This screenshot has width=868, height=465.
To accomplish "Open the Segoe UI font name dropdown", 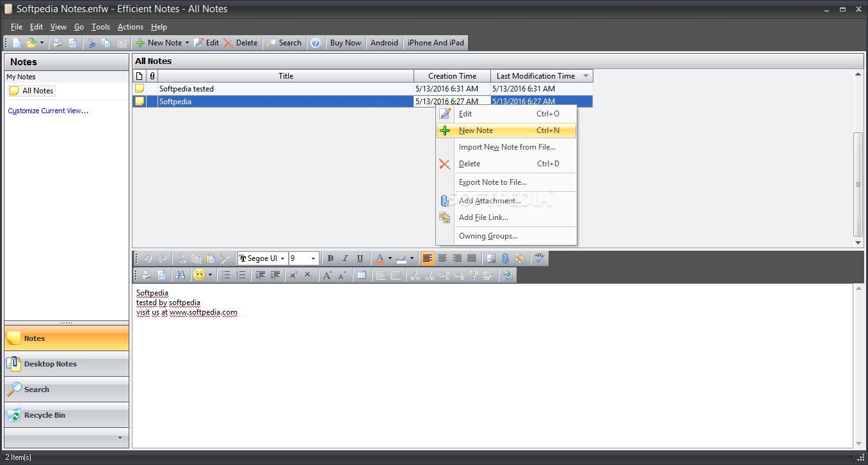I will 282,258.
